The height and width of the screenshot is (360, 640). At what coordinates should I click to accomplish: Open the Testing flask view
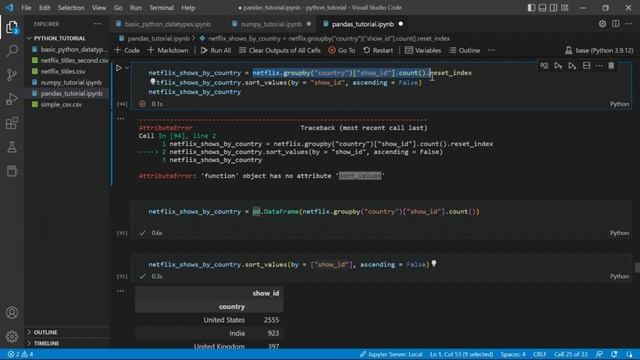tap(12, 147)
